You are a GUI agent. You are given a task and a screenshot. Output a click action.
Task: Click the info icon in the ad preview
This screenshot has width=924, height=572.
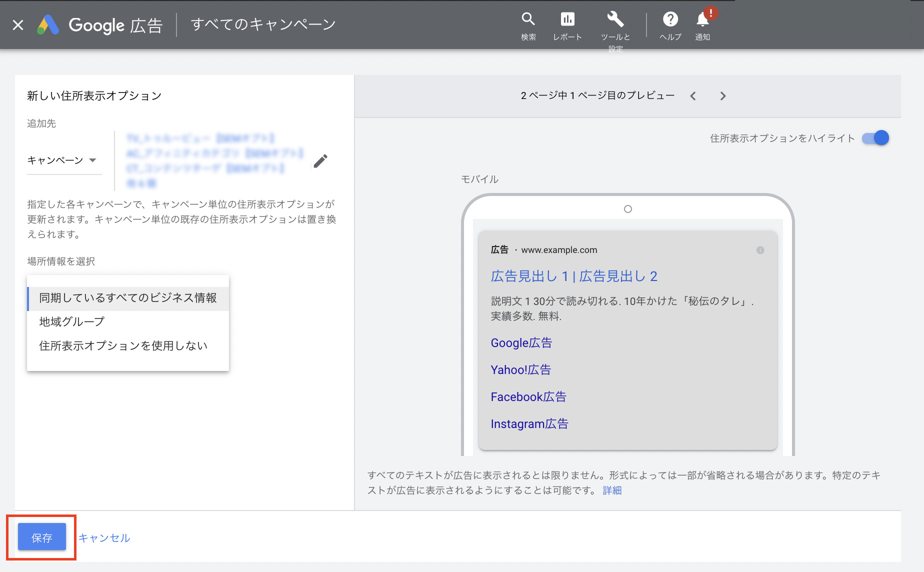[761, 249]
